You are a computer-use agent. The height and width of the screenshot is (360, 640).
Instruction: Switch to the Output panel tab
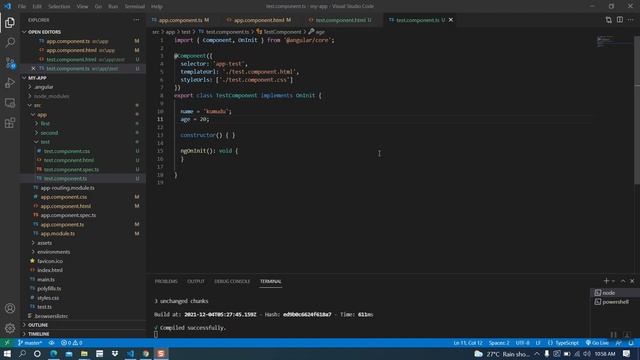click(196, 281)
